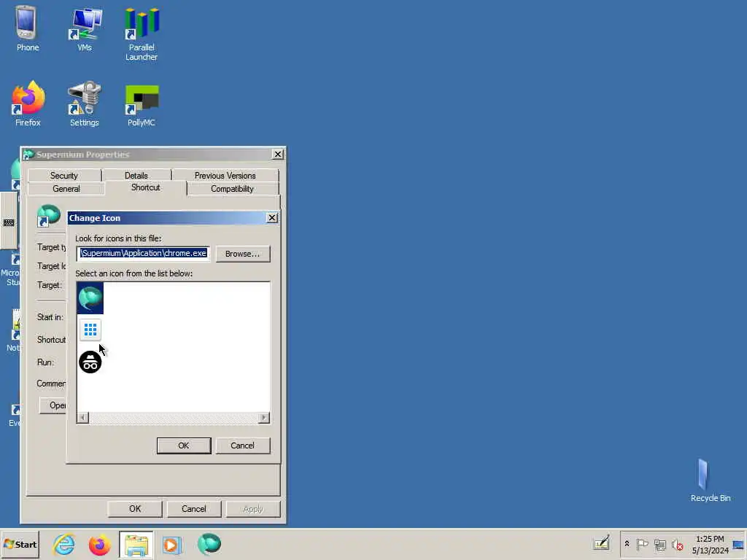This screenshot has width=747, height=560.
Task: Confirm with OK in Change Icon dialog
Action: point(183,446)
